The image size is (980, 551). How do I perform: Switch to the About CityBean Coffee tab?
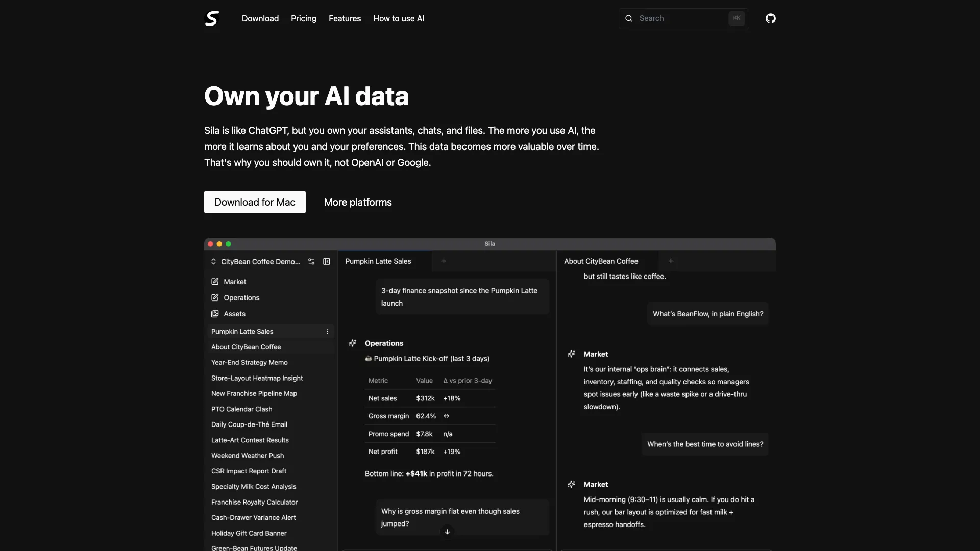[x=601, y=261]
